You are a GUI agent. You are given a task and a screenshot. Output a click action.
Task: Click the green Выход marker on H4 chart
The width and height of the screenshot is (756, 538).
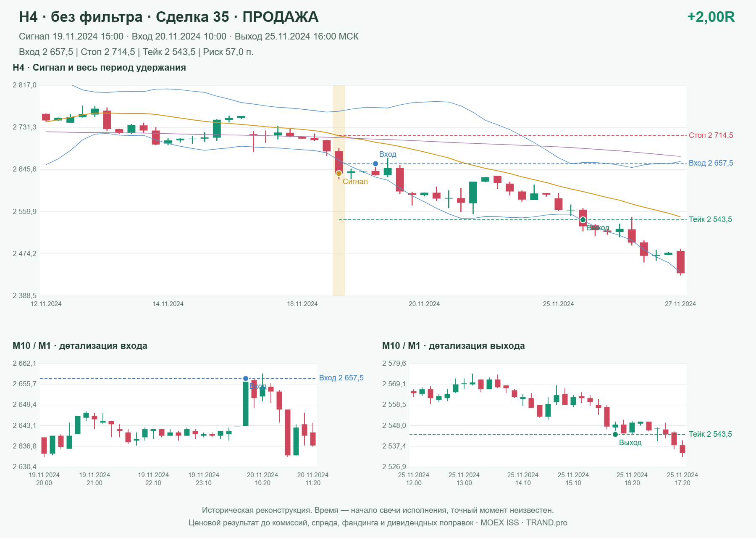pyautogui.click(x=583, y=220)
